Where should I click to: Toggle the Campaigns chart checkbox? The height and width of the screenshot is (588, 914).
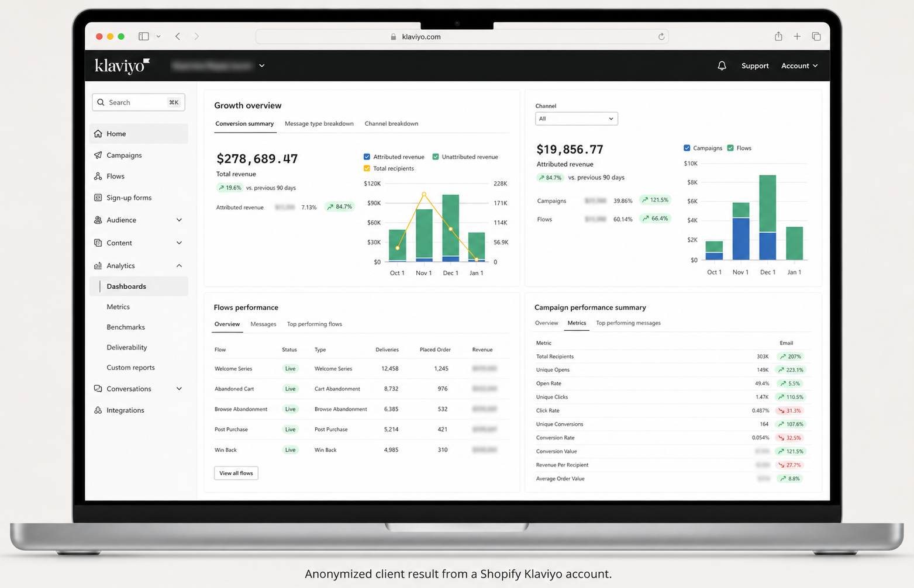click(x=687, y=148)
